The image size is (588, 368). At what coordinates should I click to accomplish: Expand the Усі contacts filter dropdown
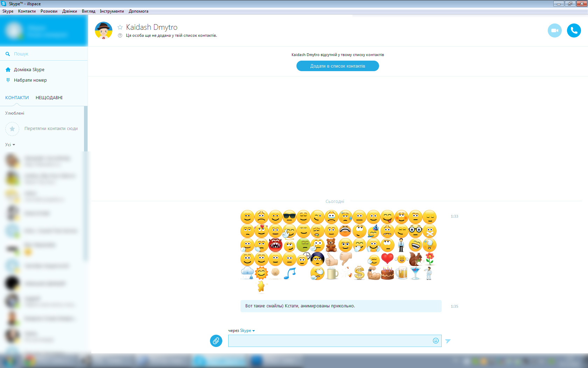point(10,145)
